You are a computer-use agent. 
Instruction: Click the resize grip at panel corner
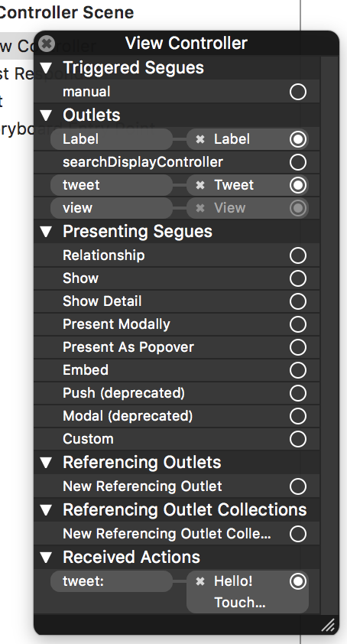click(x=328, y=625)
